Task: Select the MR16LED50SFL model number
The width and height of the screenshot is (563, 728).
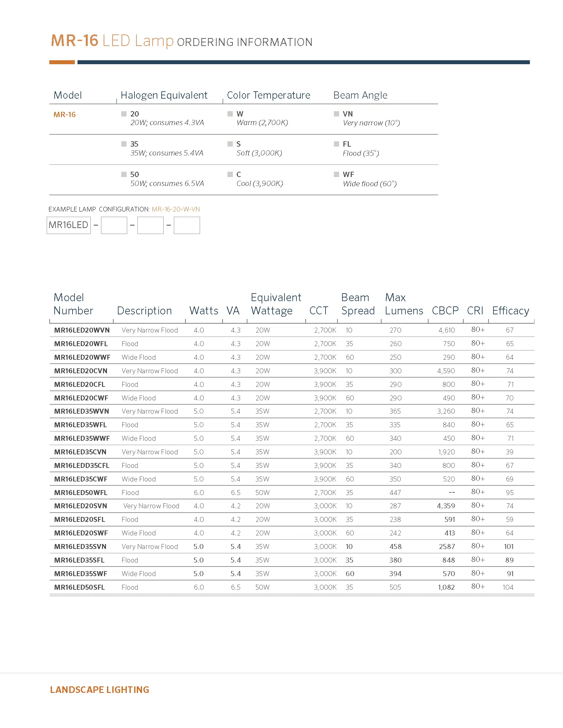Action: (x=79, y=587)
